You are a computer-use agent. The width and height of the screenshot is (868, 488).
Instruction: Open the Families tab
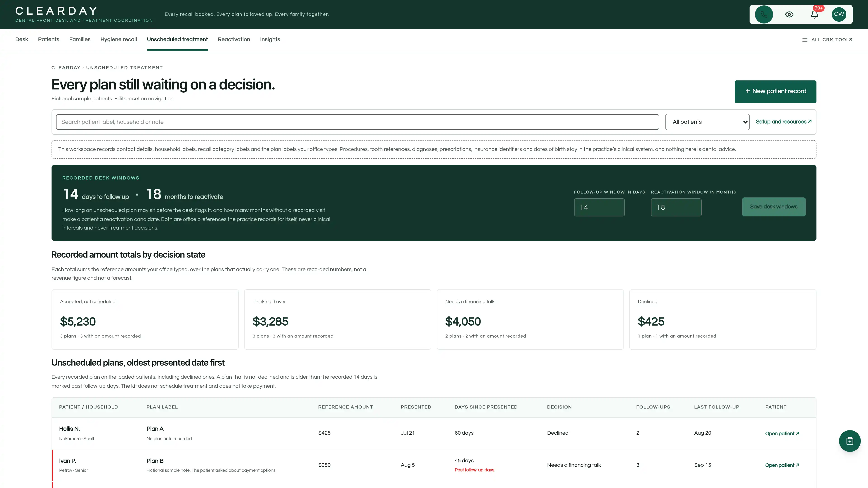80,39
